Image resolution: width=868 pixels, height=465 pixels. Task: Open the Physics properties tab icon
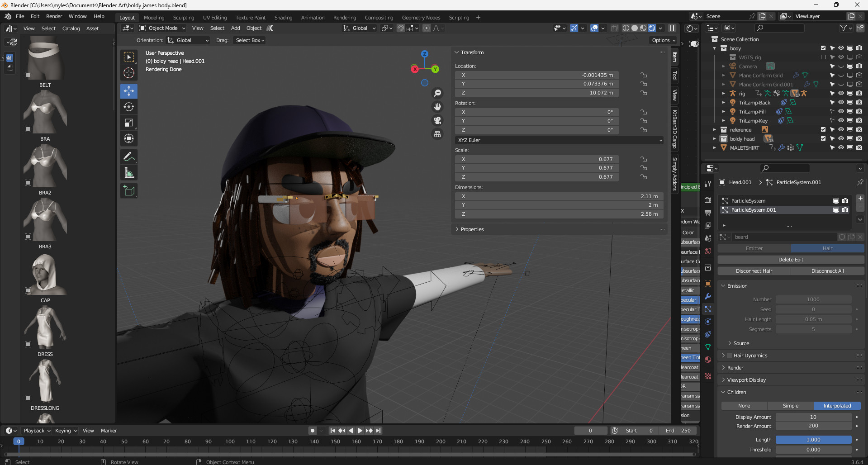click(x=708, y=322)
